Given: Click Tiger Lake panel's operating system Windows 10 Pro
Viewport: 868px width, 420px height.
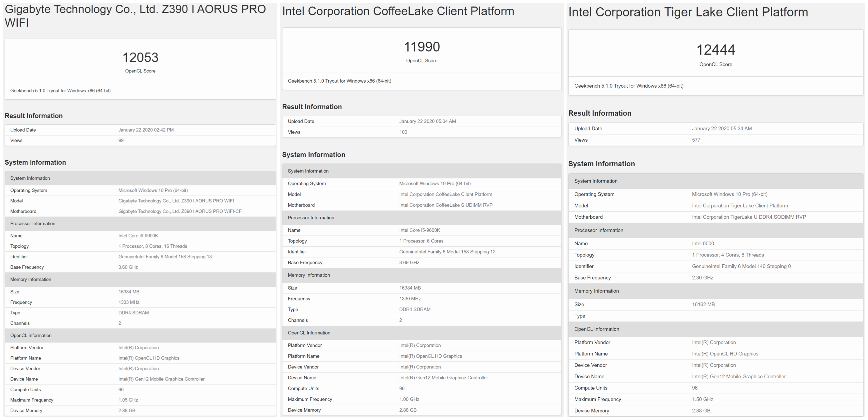Looking at the screenshot, I should pyautogui.click(x=730, y=194).
